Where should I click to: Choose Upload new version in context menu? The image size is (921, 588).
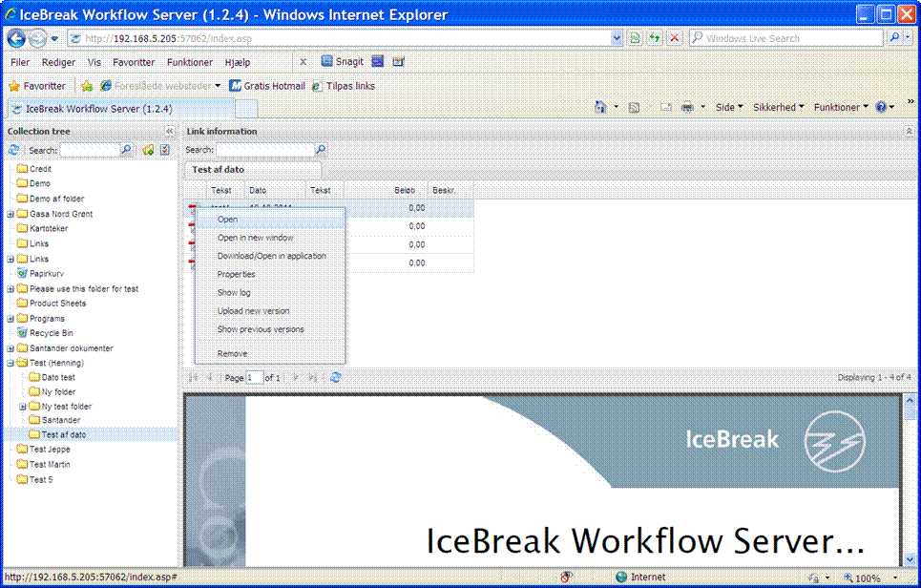tap(270, 311)
